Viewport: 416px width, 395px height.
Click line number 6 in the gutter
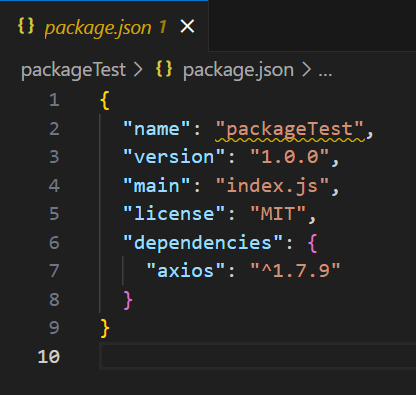point(54,243)
